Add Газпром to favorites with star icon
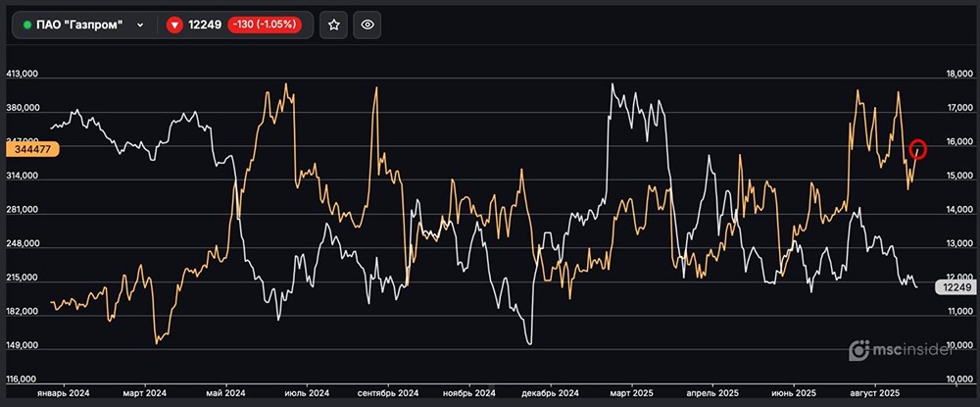 pos(334,25)
